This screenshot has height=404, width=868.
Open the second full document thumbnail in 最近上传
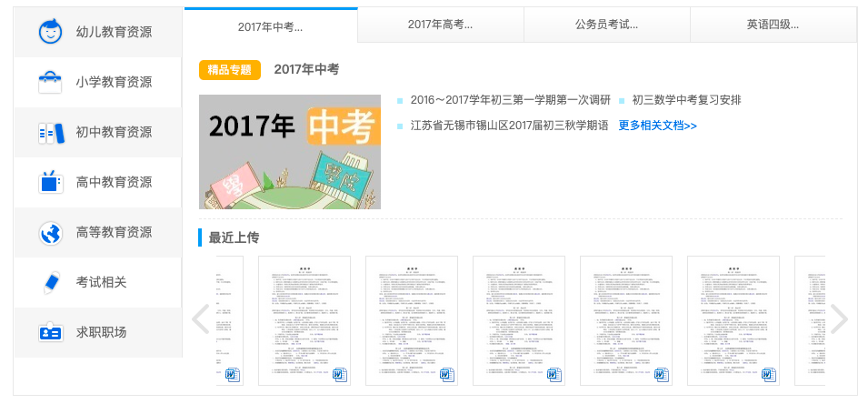(412, 321)
